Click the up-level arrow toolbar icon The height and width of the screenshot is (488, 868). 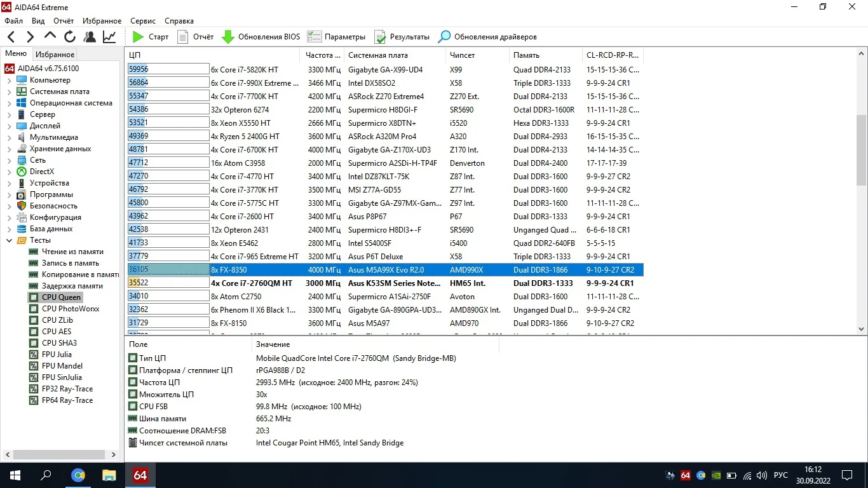click(x=50, y=37)
